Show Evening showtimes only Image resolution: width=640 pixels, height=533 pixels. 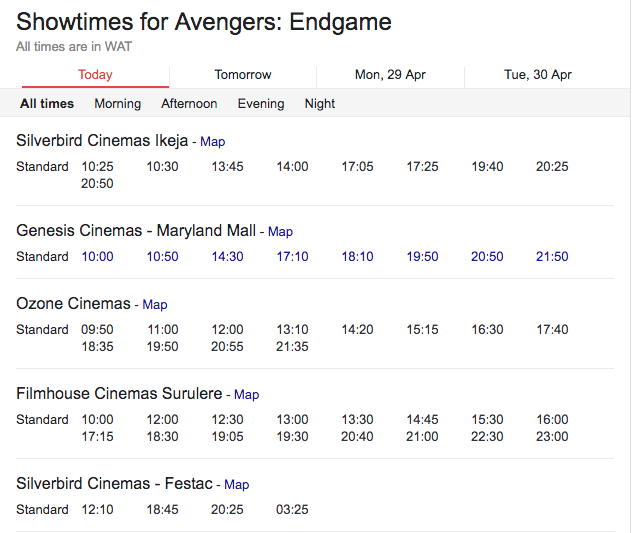point(261,104)
